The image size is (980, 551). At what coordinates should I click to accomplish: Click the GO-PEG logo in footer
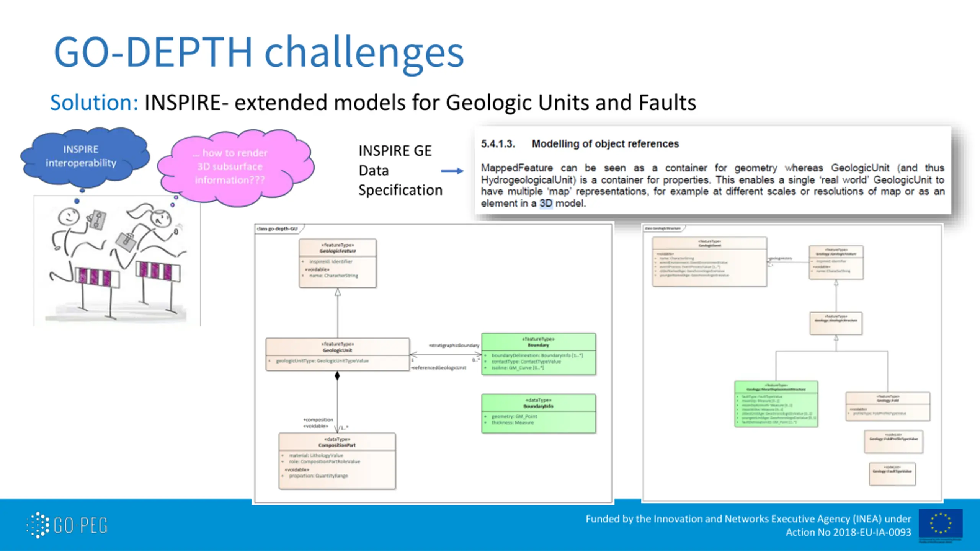[67, 525]
